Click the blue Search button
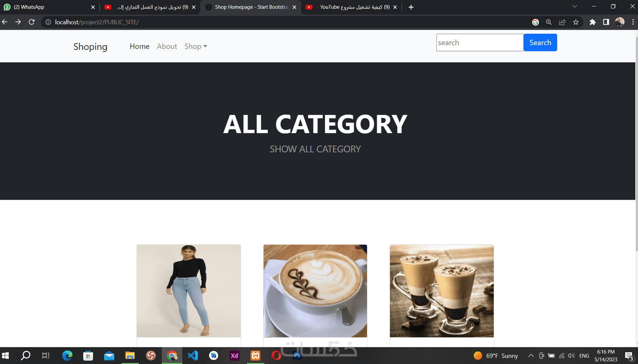The width and height of the screenshot is (638, 364). 540,42
